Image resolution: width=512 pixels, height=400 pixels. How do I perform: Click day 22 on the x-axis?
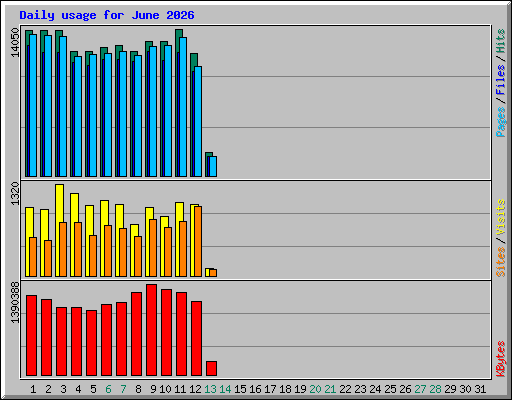[345, 389]
